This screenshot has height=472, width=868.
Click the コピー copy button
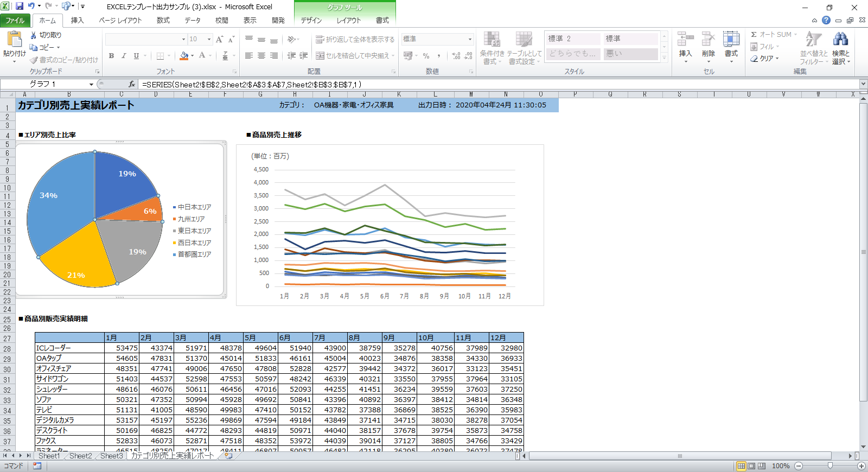45,47
